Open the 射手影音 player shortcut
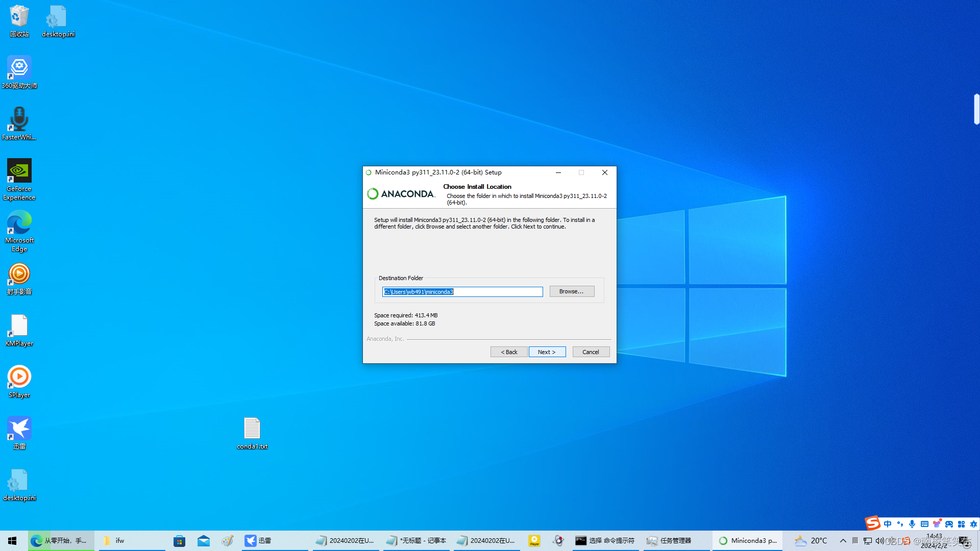Image resolution: width=980 pixels, height=551 pixels. [x=19, y=279]
